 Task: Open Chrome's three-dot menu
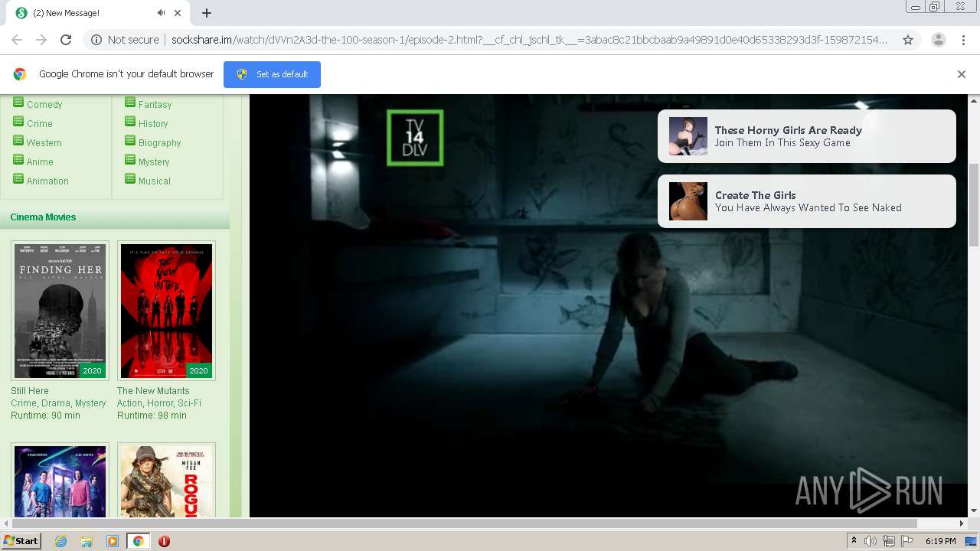[963, 40]
